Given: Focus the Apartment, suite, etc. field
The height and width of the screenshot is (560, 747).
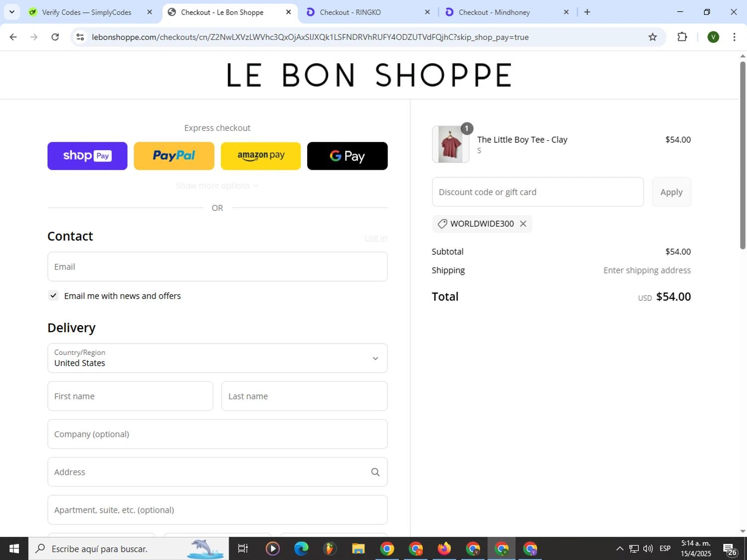Looking at the screenshot, I should pos(217,510).
